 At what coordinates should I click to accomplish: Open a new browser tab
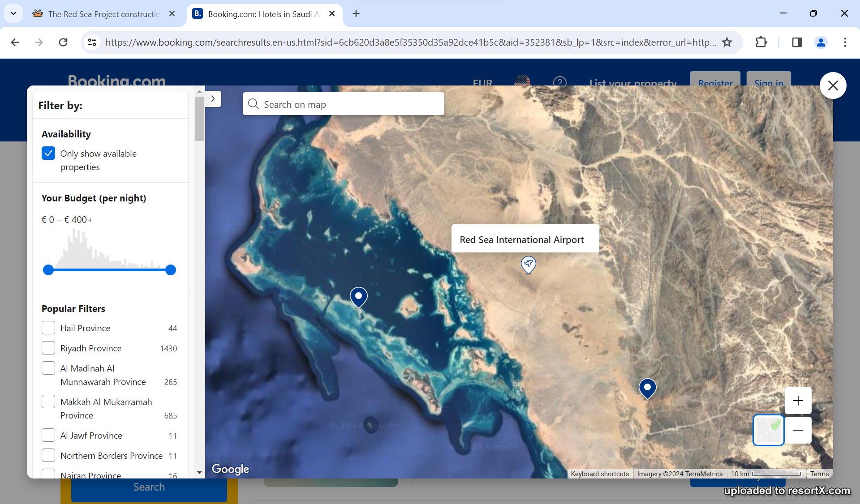pos(356,14)
